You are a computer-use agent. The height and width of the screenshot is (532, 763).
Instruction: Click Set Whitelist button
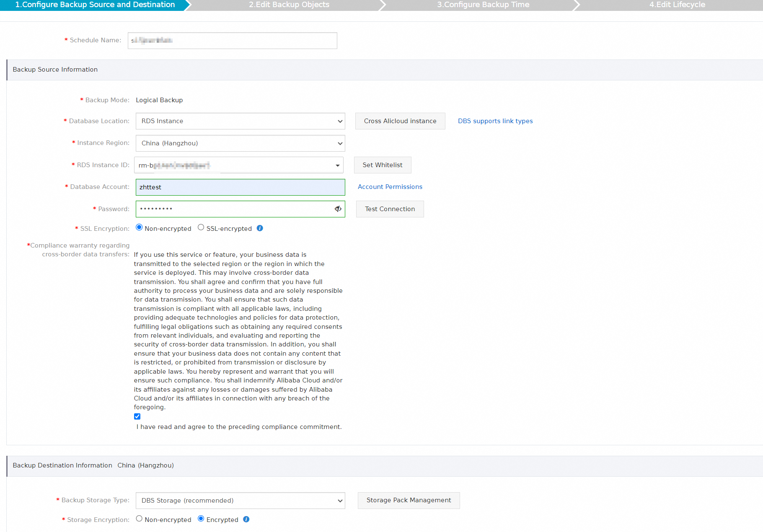point(383,165)
